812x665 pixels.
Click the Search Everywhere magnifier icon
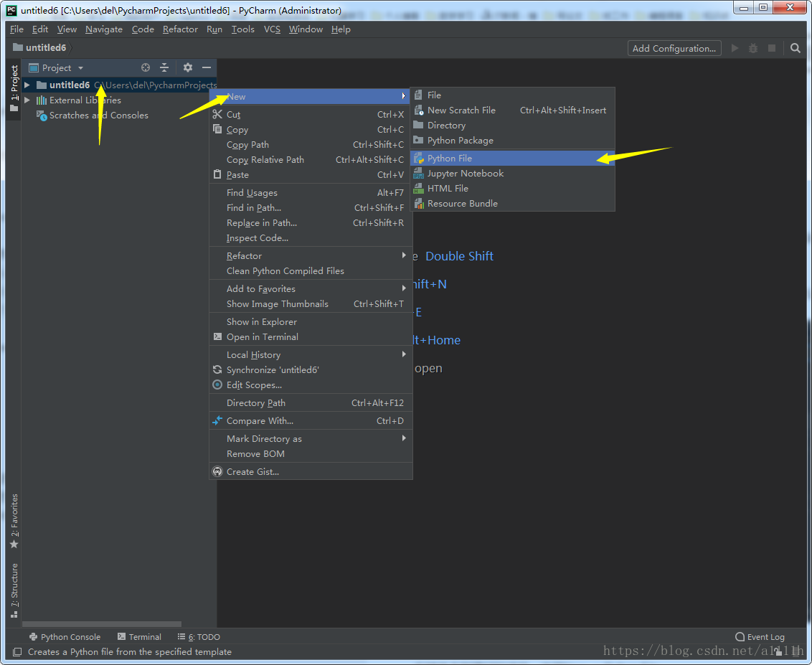796,48
